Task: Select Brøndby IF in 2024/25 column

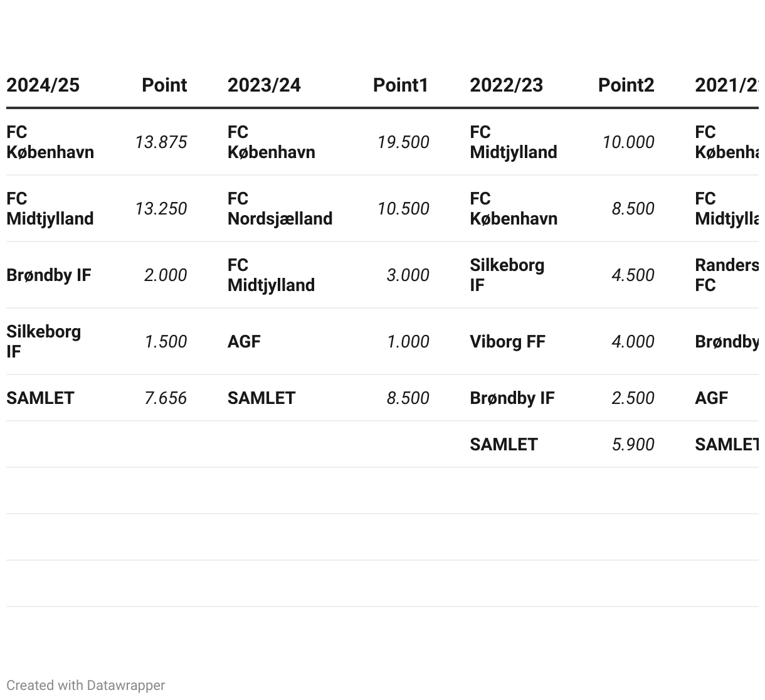Action: pyautogui.click(x=48, y=275)
